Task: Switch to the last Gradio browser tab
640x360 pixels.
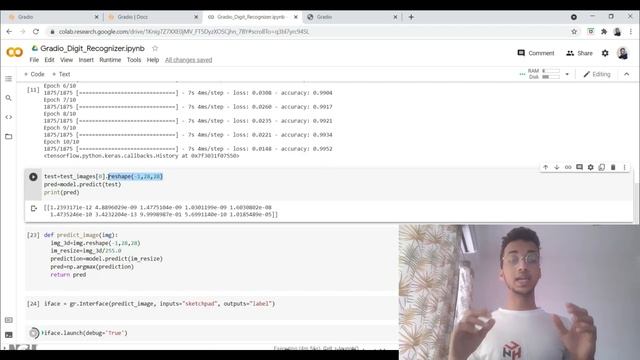Action: coord(351,17)
